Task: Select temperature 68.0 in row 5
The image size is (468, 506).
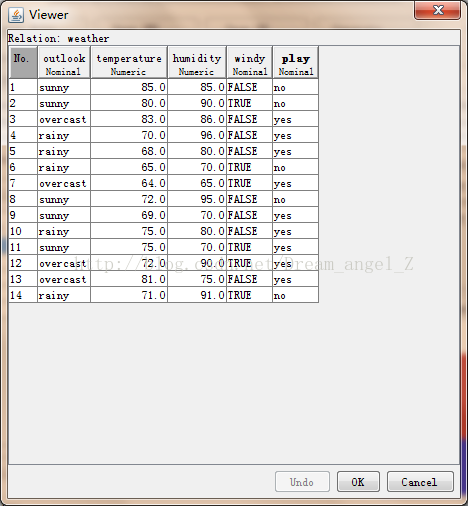Action: (129, 151)
